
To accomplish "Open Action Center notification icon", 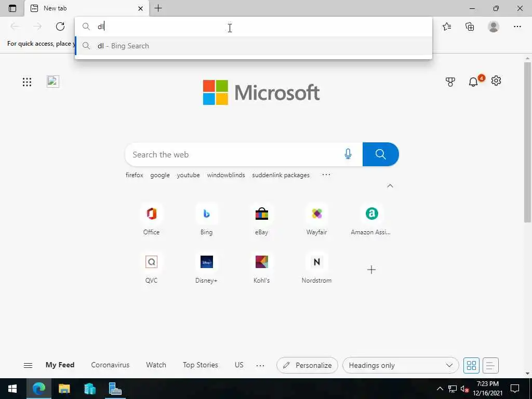I will pos(515,389).
